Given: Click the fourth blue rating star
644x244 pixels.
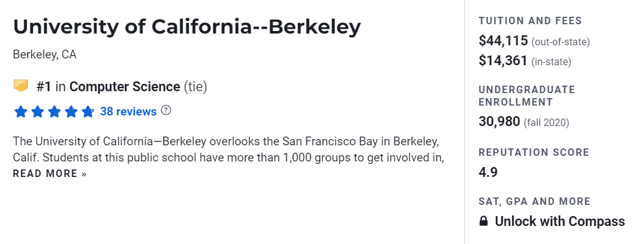Looking at the screenshot, I should tap(71, 112).
